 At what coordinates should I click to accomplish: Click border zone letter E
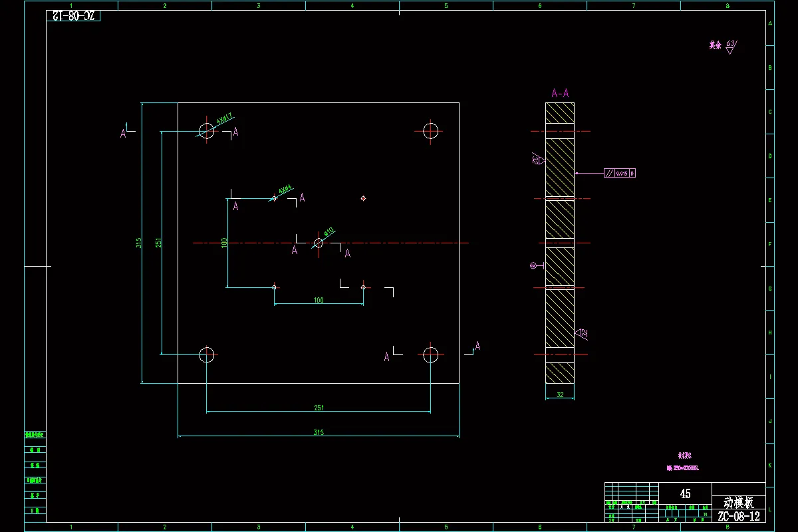pyautogui.click(x=770, y=200)
